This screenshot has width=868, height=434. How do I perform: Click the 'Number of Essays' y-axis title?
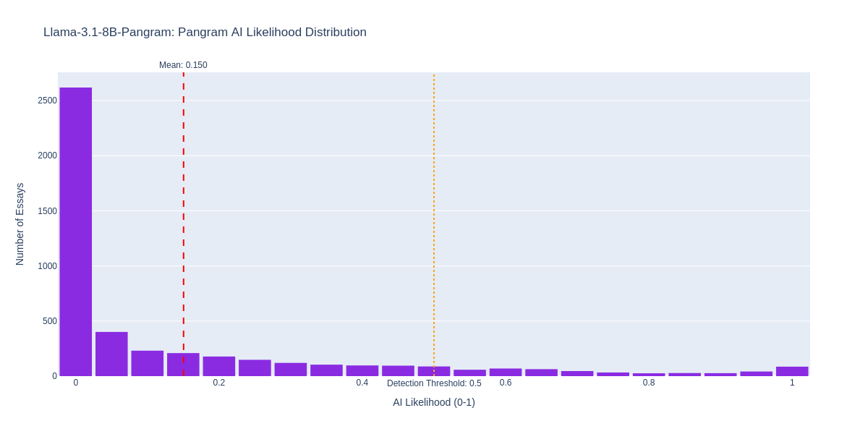[x=20, y=224]
